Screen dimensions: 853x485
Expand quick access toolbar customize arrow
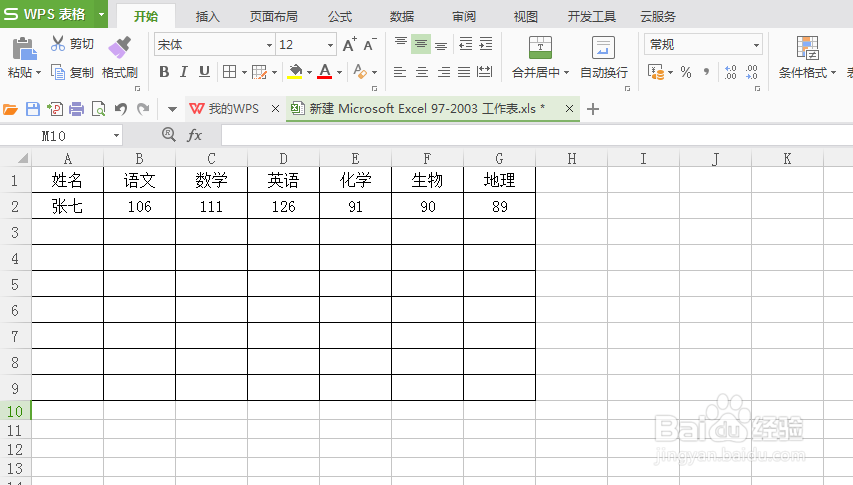pyautogui.click(x=172, y=109)
